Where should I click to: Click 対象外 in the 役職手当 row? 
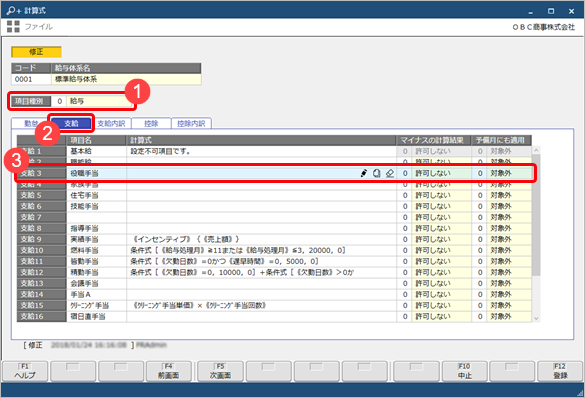pos(509,173)
